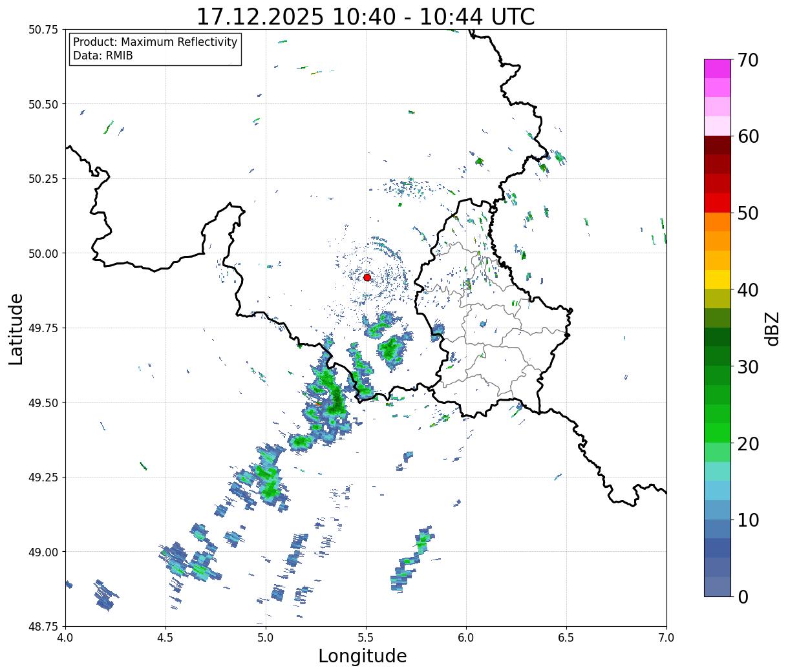Click the colorbar tick label 20
788x672 pixels.
747,443
